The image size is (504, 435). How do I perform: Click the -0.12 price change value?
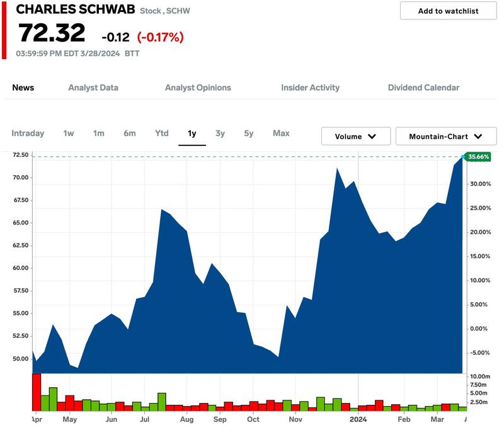pos(115,37)
